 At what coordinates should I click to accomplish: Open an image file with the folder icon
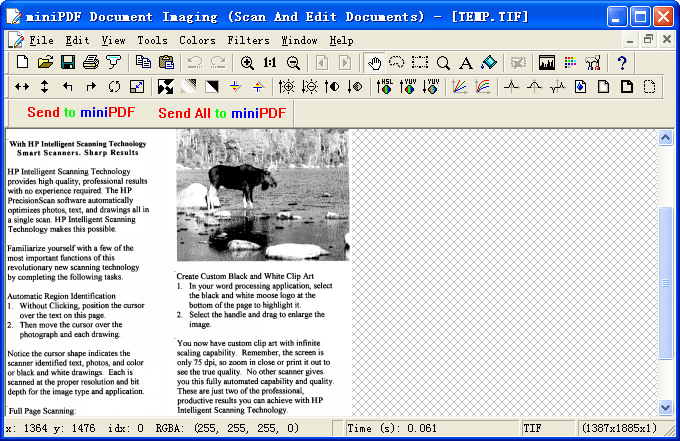tap(45, 63)
